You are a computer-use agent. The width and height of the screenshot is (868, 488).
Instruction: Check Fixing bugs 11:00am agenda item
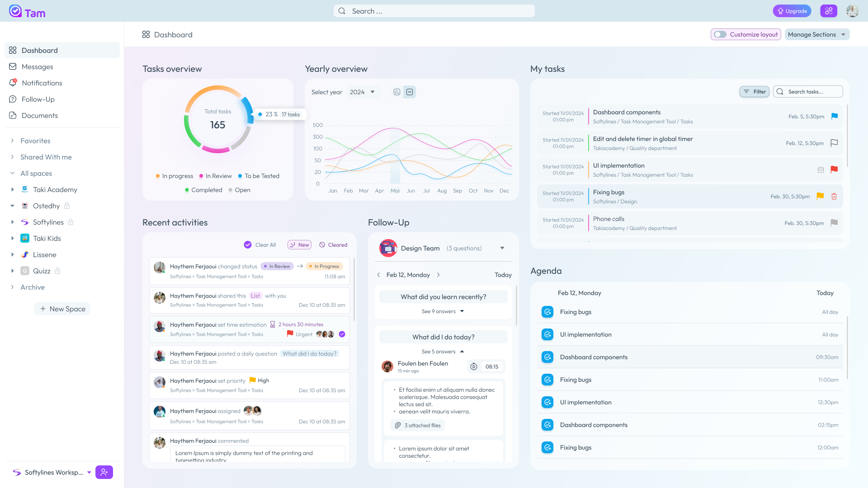tap(547, 380)
